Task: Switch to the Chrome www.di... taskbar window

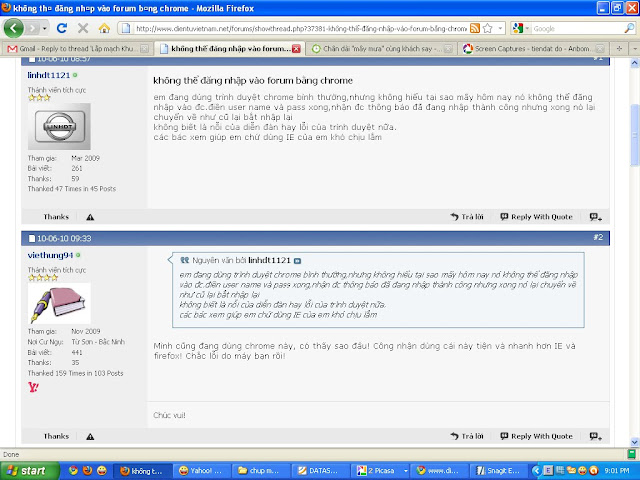Action: click(439, 471)
